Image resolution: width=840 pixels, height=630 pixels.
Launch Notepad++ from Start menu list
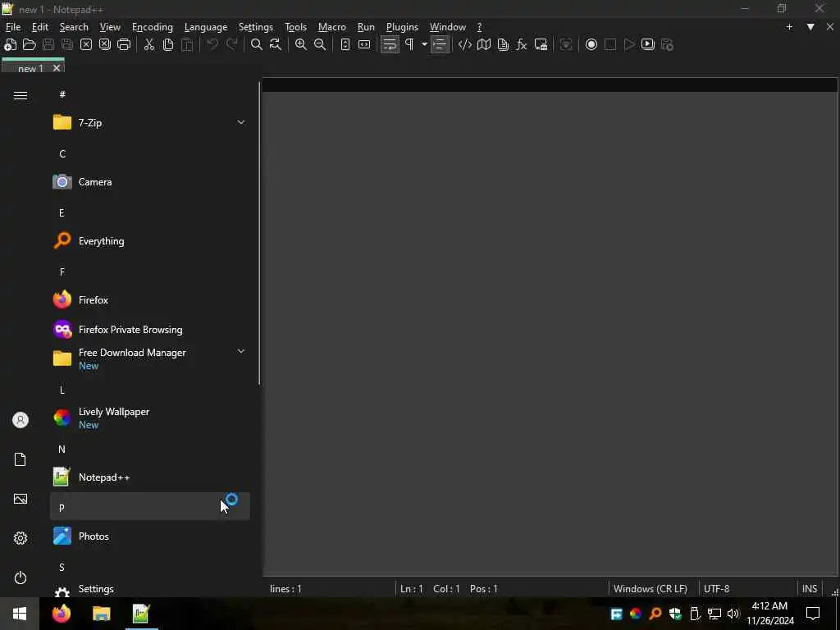[150, 477]
